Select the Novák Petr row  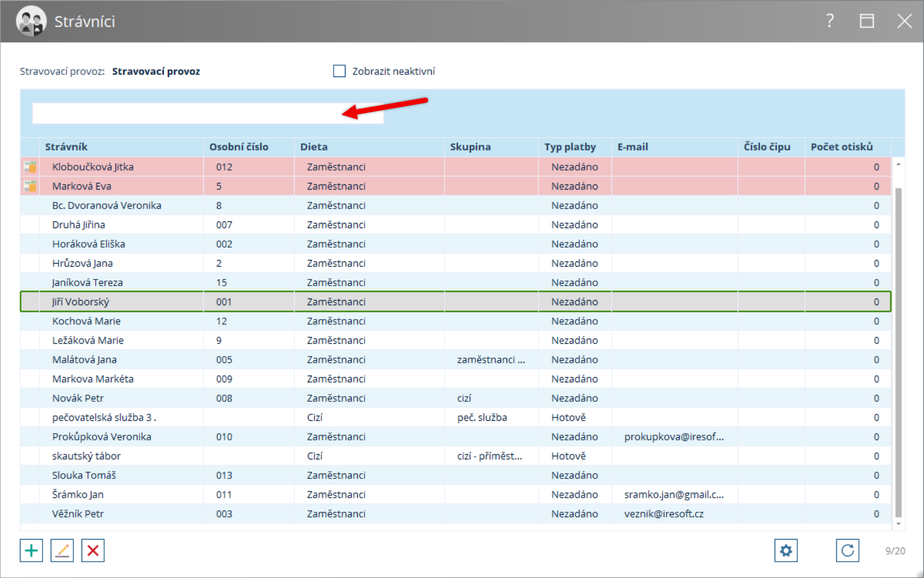[456, 398]
